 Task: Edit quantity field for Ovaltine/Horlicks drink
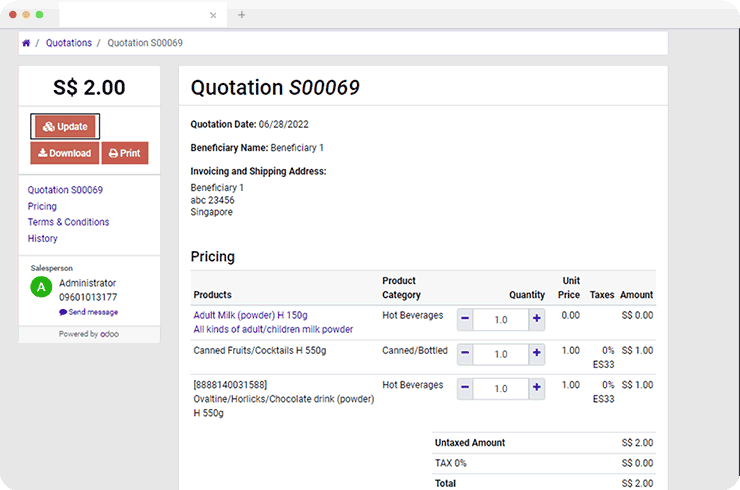[501, 389]
